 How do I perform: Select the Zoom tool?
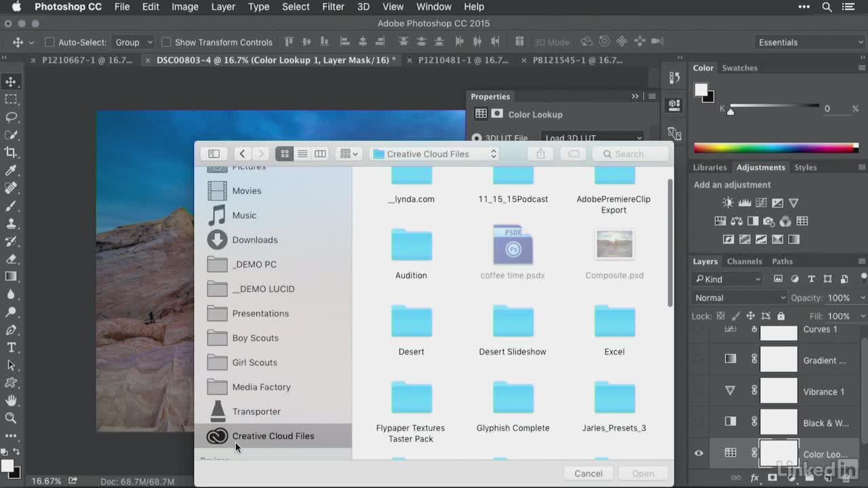click(x=11, y=418)
